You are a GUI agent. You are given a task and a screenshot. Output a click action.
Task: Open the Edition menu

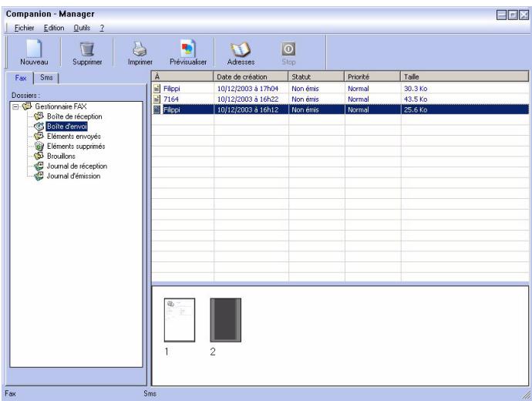tap(54, 28)
